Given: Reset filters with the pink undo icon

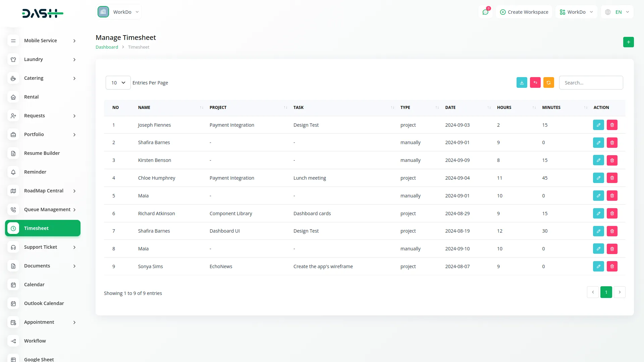Looking at the screenshot, I should (x=535, y=82).
